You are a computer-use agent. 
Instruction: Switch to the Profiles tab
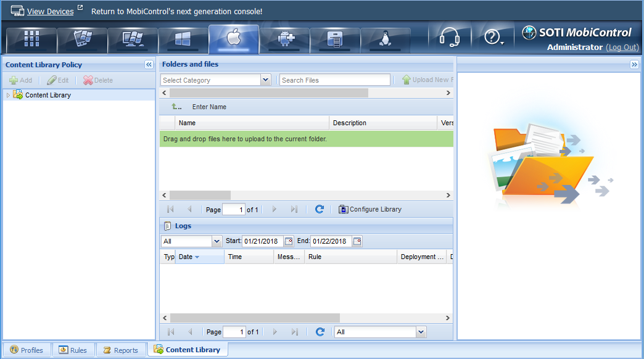pos(27,350)
